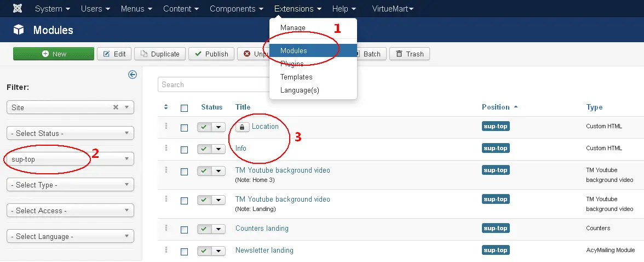The image size is (644, 262).
Task: Open the Select Type dropdown
Action: click(x=70, y=185)
